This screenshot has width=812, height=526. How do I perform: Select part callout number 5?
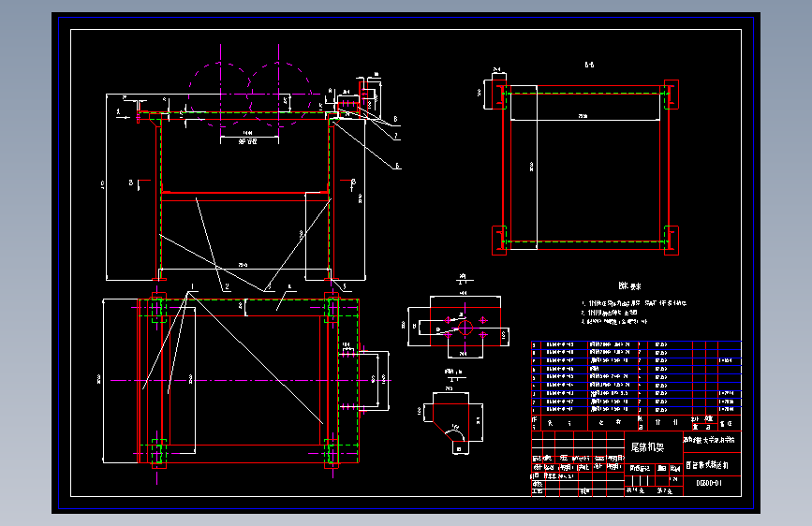[345, 286]
